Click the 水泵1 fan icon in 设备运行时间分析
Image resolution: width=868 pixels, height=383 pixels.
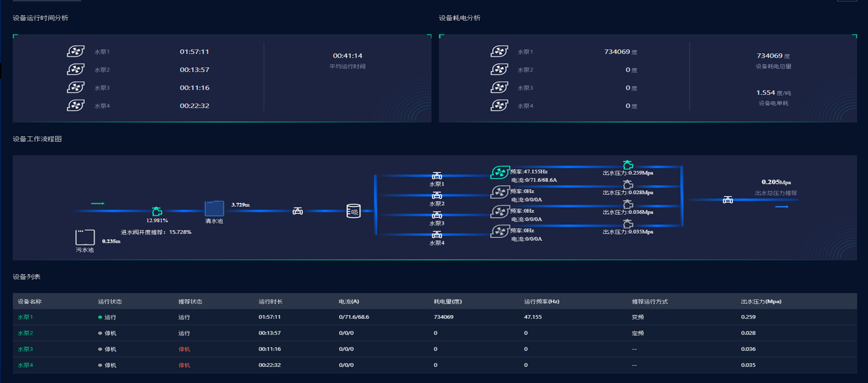(75, 52)
